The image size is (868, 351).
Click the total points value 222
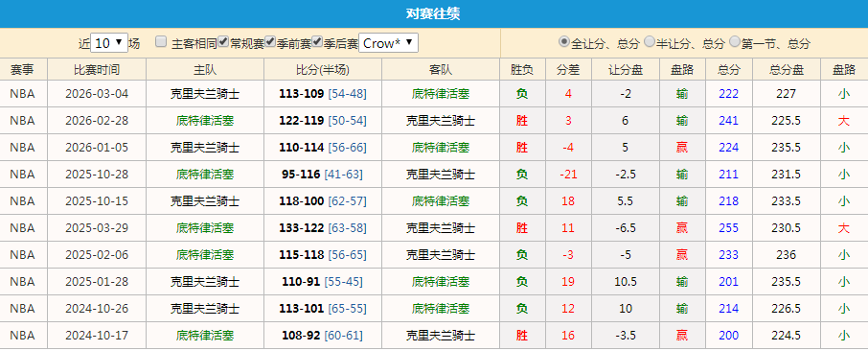click(728, 94)
